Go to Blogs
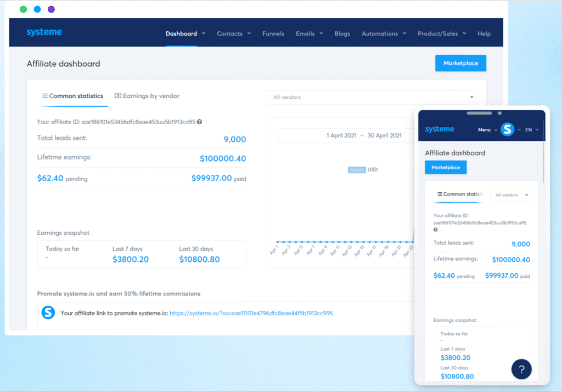The width and height of the screenshot is (562, 392). pos(342,33)
